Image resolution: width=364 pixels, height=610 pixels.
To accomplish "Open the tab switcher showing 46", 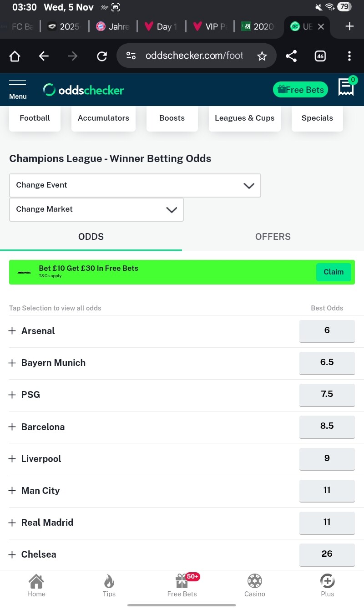I will point(320,56).
